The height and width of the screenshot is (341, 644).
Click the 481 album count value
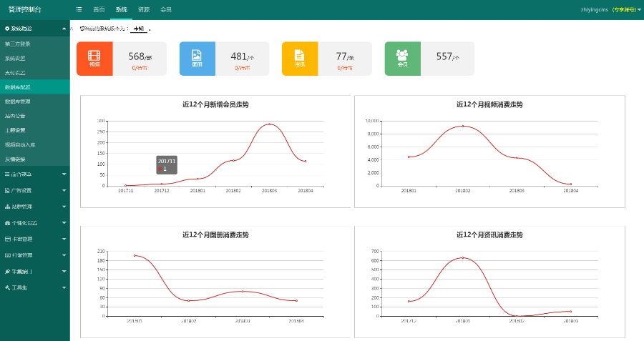click(x=238, y=56)
